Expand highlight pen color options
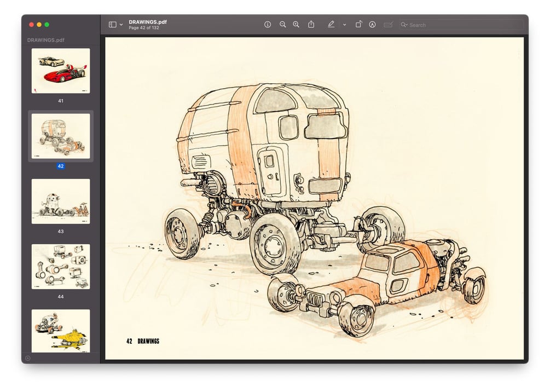This screenshot has height=392, width=550. [344, 25]
